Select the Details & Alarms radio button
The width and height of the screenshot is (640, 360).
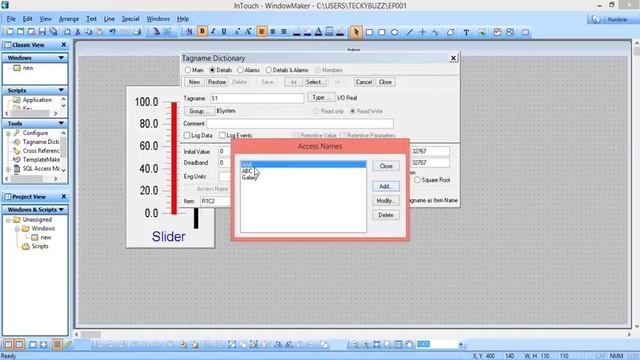[269, 70]
